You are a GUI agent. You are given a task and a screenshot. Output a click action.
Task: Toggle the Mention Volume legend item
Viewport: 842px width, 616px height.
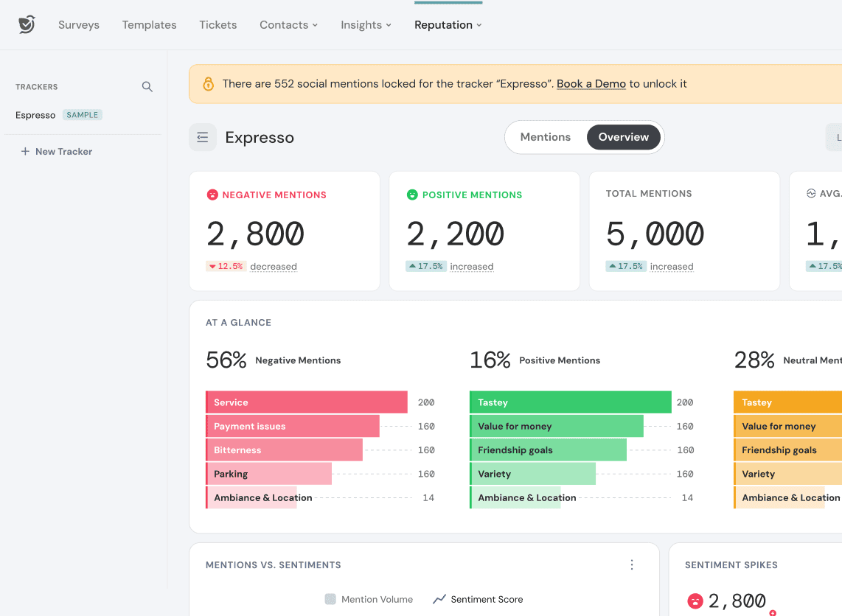[369, 599]
